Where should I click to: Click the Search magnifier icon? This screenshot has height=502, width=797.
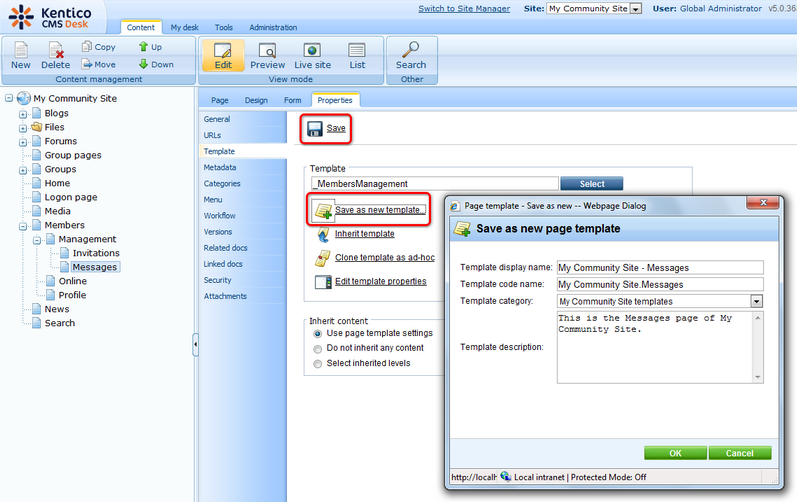(x=410, y=50)
